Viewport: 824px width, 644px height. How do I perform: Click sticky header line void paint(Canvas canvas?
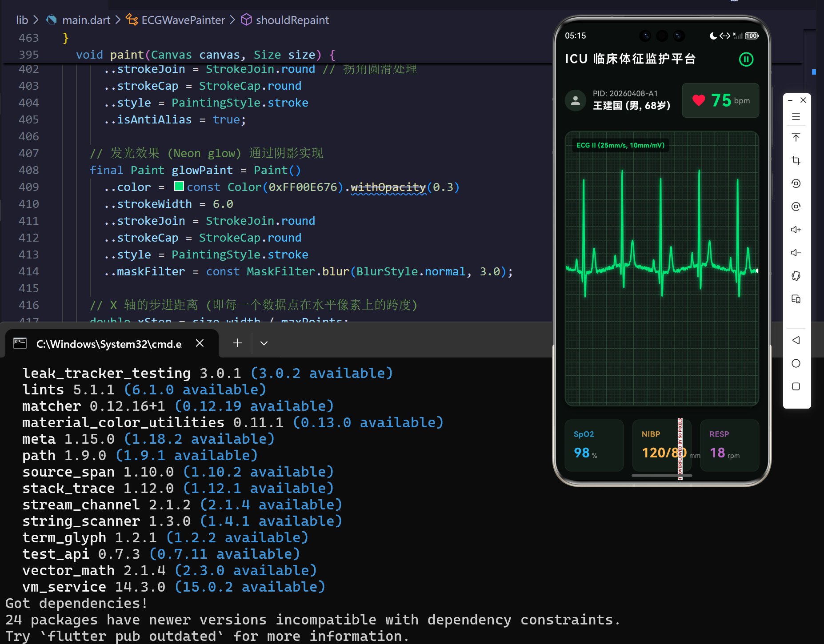coord(205,55)
